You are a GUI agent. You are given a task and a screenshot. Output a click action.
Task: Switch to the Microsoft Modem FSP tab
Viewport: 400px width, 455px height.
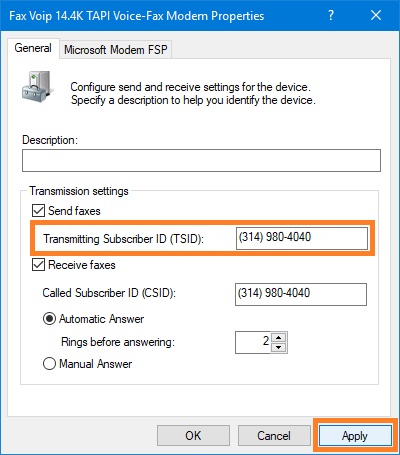click(116, 50)
